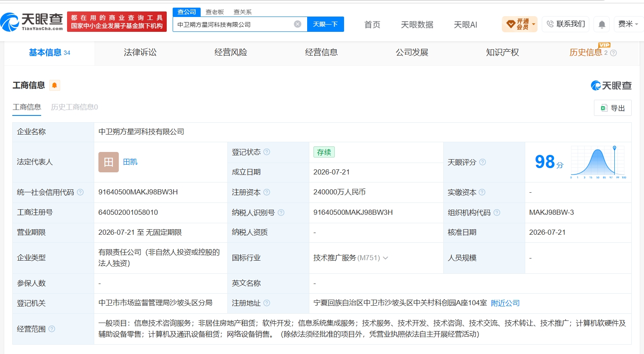Open the 知识产权 tab
Image resolution: width=644 pixels, height=354 pixels.
502,53
